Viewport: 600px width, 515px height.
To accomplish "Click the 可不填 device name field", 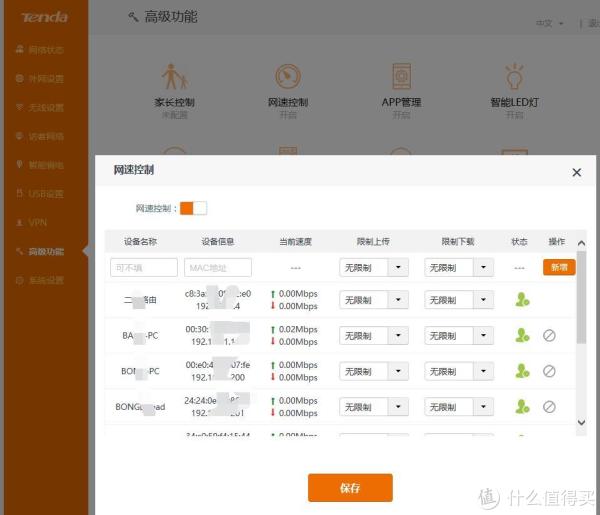I will 144,267.
